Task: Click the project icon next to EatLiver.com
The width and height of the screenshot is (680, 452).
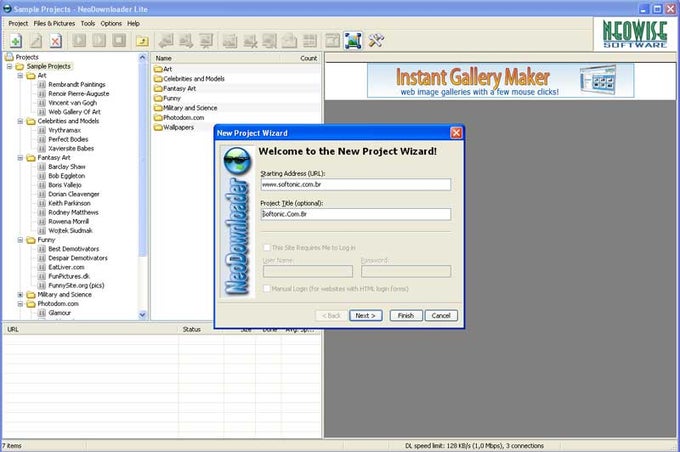Action: point(42,267)
